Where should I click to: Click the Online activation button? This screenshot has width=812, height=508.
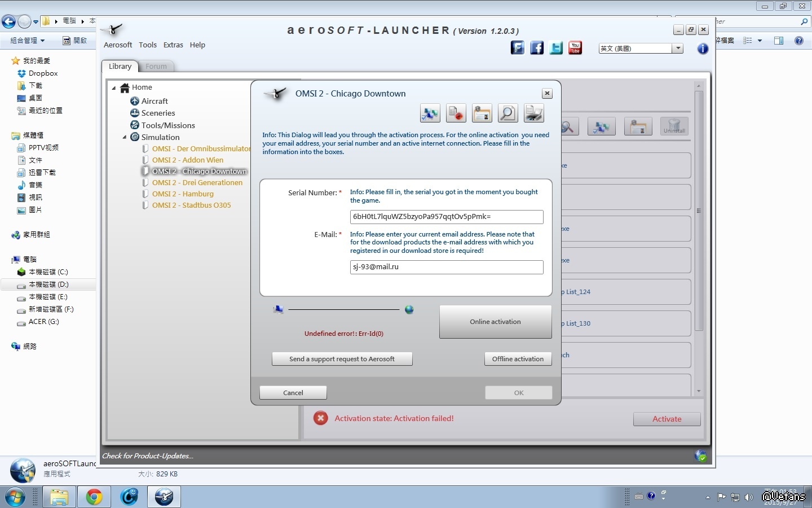coord(496,322)
